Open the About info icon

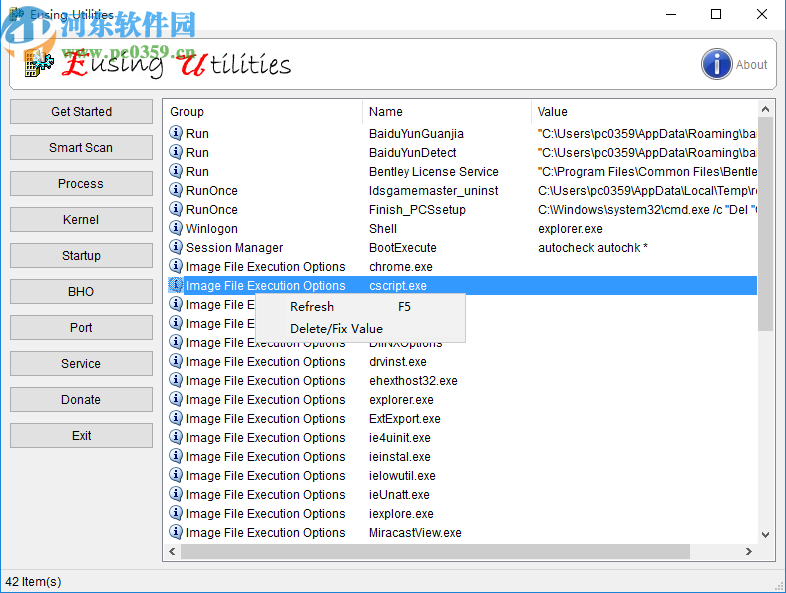pyautogui.click(x=716, y=64)
